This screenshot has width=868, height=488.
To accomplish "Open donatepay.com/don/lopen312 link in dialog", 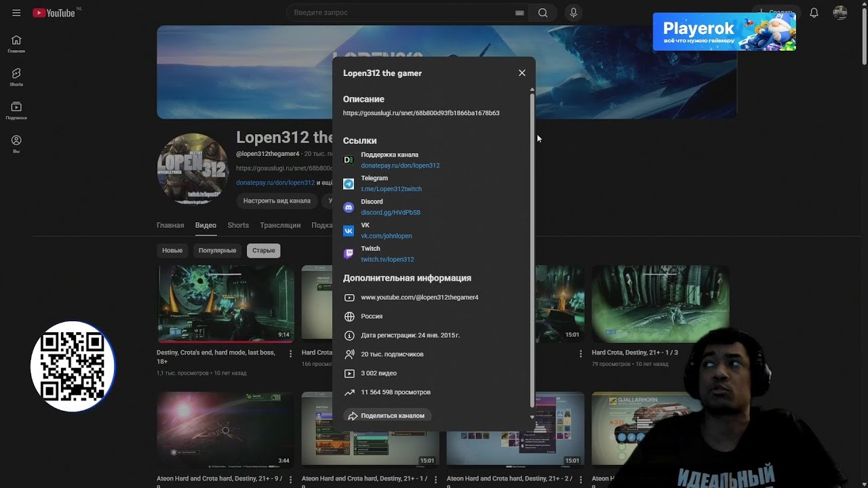I will (x=400, y=165).
